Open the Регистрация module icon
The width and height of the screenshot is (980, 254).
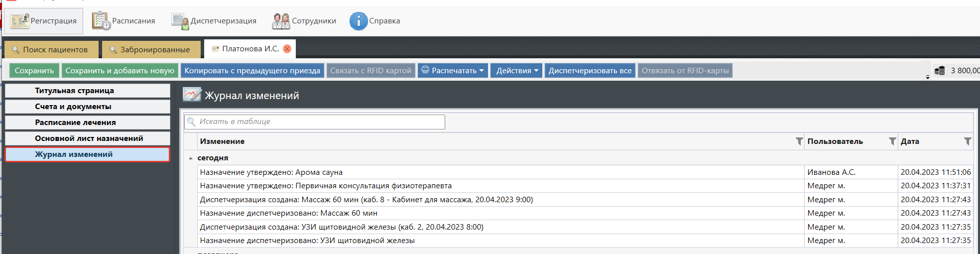point(20,21)
